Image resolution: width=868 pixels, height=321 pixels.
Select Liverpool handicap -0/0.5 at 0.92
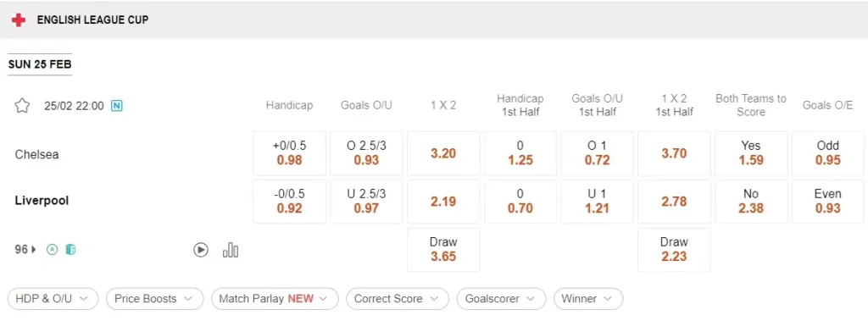tap(290, 202)
